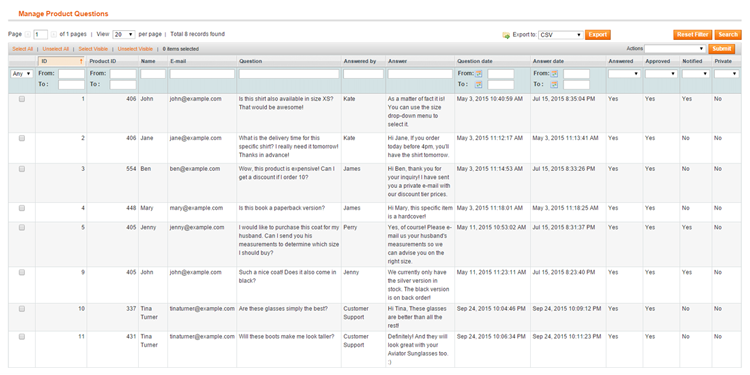Click the Search button
The width and height of the screenshot is (750, 375).
(x=728, y=35)
